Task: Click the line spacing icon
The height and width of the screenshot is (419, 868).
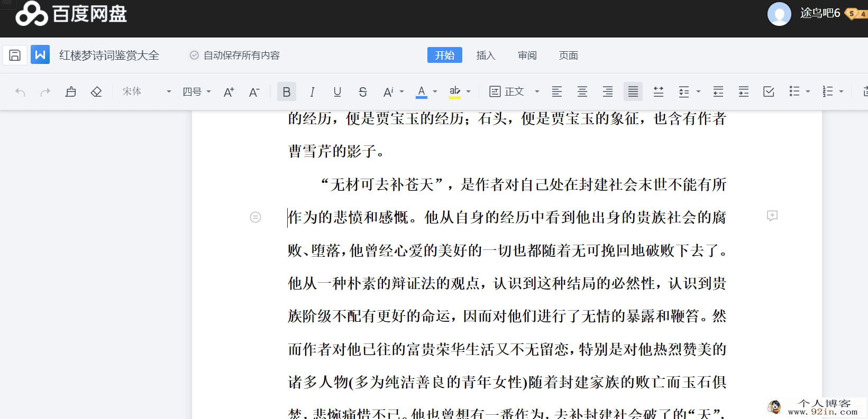Action: click(684, 92)
